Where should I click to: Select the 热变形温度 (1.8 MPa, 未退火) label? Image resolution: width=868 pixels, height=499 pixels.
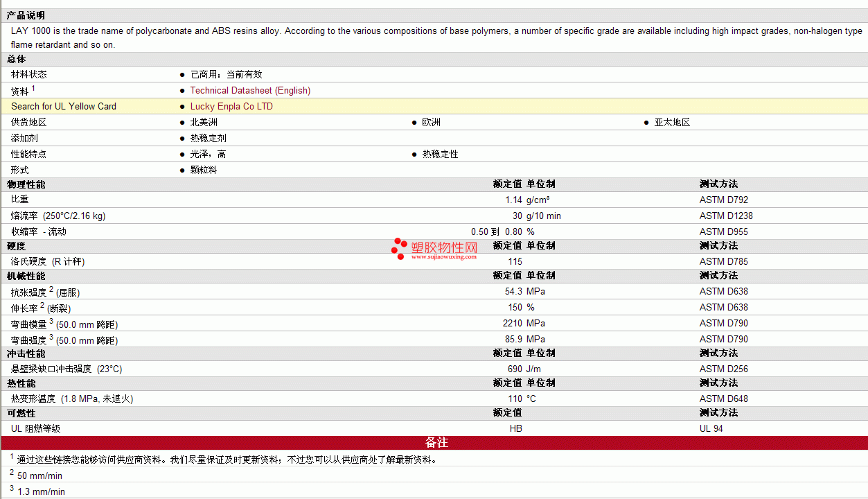pos(72,399)
